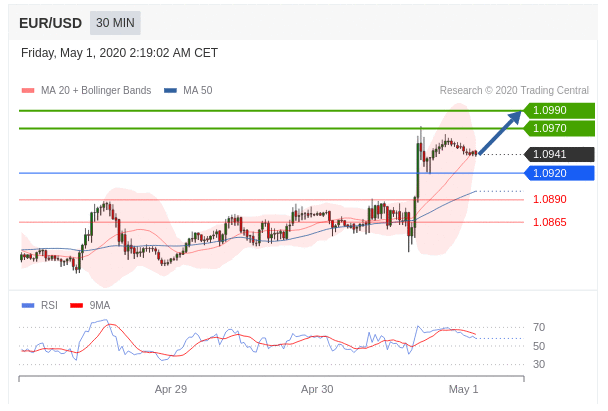
Task: Click the 'Apr 30' date axis label
Action: 317,389
